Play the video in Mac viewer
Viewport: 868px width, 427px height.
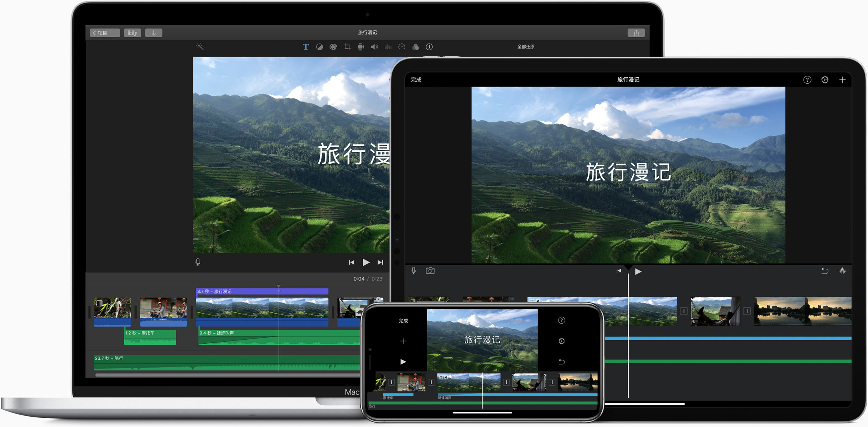tap(366, 262)
